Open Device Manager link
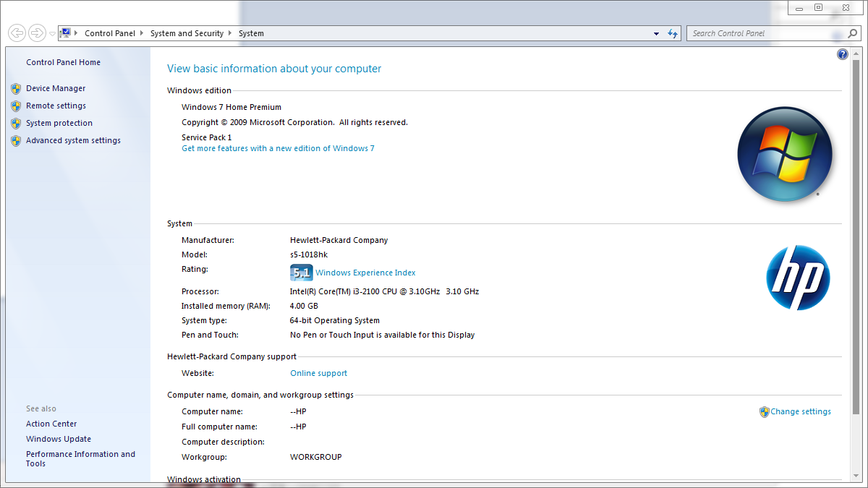868x488 pixels. (x=56, y=88)
